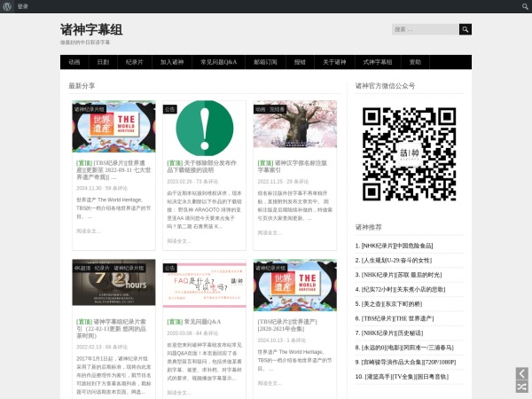Open the 关于诸神 navigation dropdown

click(333, 62)
